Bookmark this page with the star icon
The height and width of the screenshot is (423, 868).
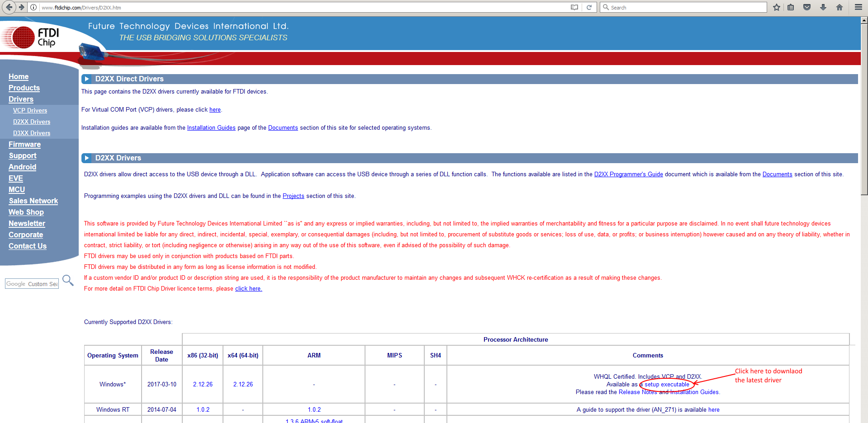777,7
